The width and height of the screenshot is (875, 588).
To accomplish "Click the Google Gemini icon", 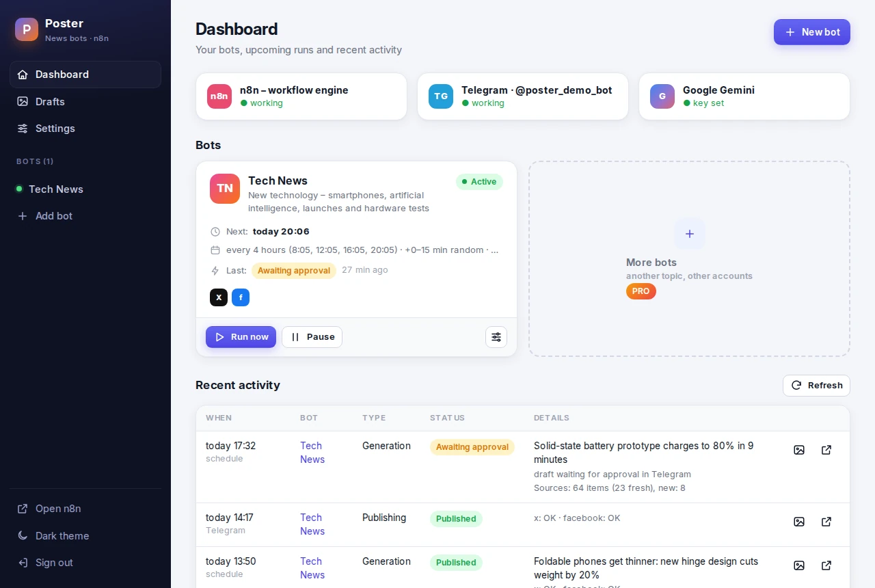I will point(662,96).
